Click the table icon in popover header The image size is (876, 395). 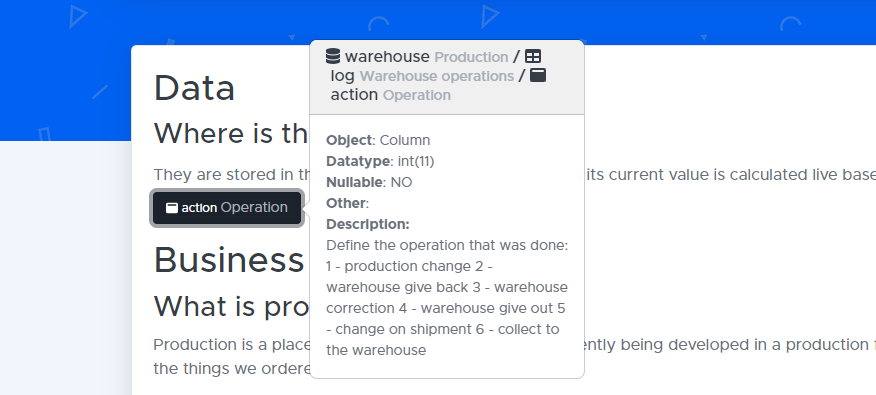(x=533, y=56)
